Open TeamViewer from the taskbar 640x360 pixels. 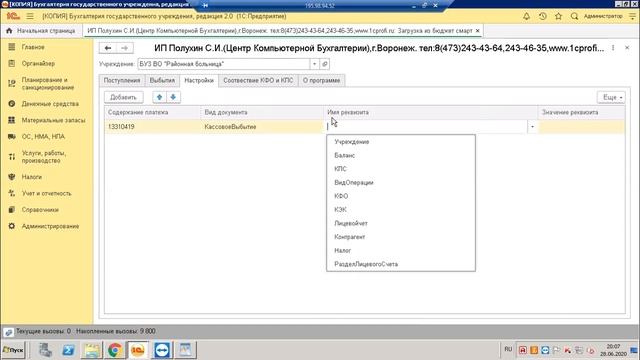click(162, 350)
